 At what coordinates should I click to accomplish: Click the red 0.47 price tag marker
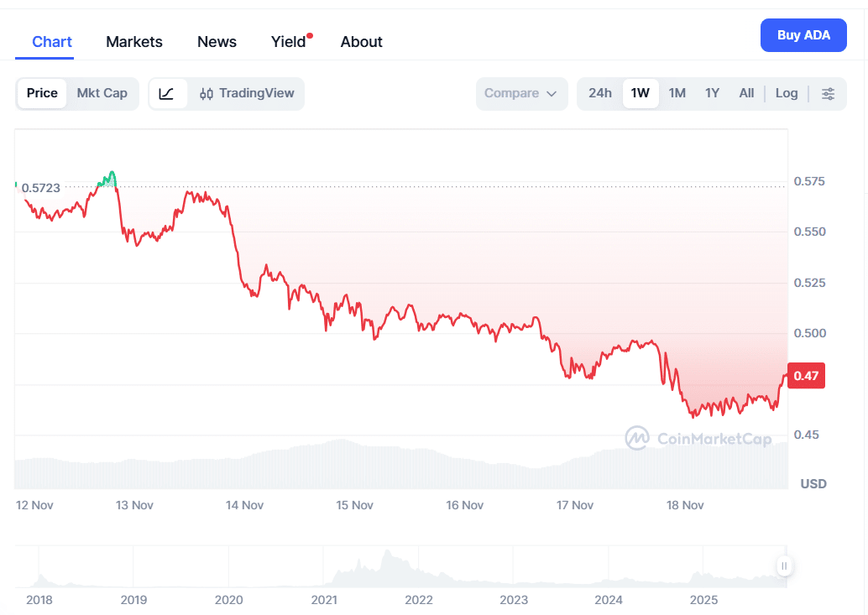[805, 376]
